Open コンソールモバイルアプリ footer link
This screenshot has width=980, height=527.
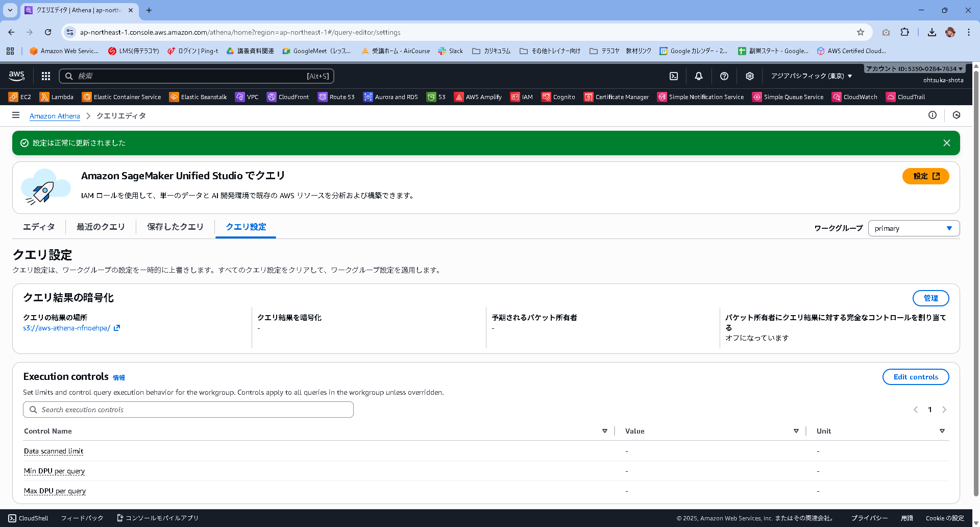158,518
